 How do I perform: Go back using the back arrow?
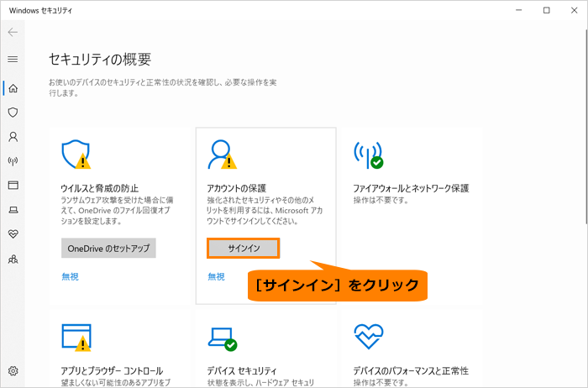coord(13,32)
